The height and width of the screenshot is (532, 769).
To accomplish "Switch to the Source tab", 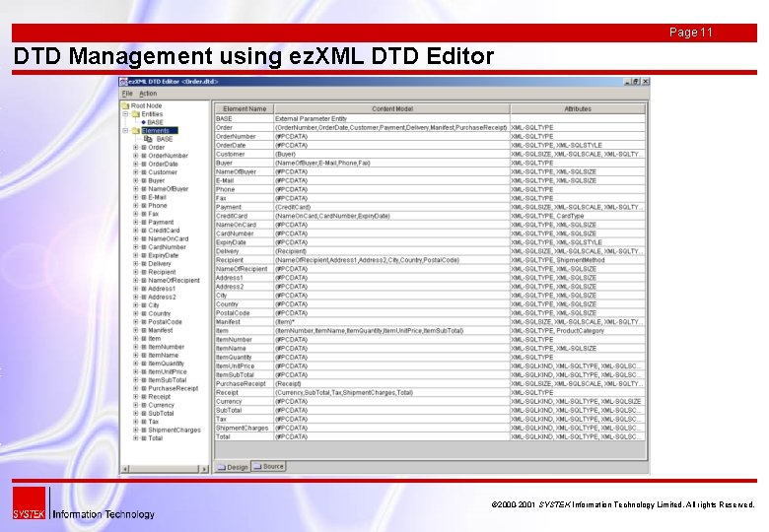I will tap(268, 466).
